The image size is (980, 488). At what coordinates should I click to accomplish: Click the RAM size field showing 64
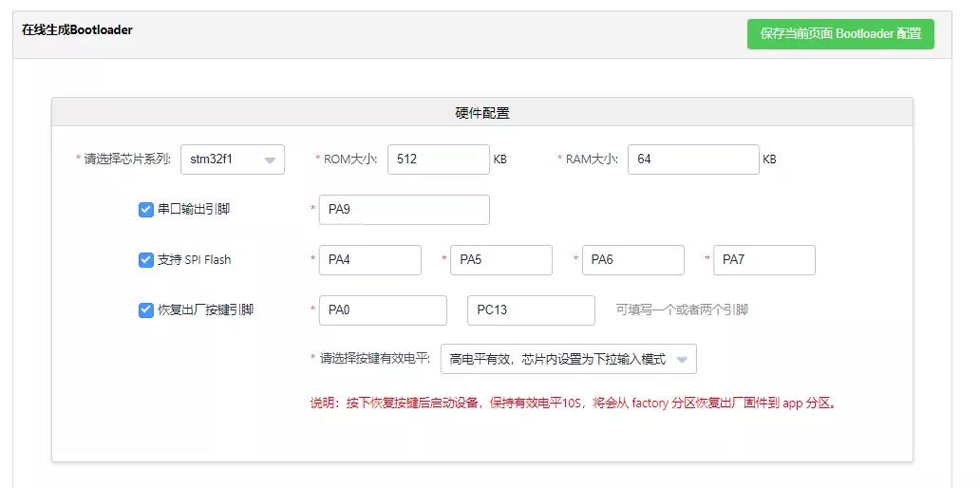click(693, 160)
